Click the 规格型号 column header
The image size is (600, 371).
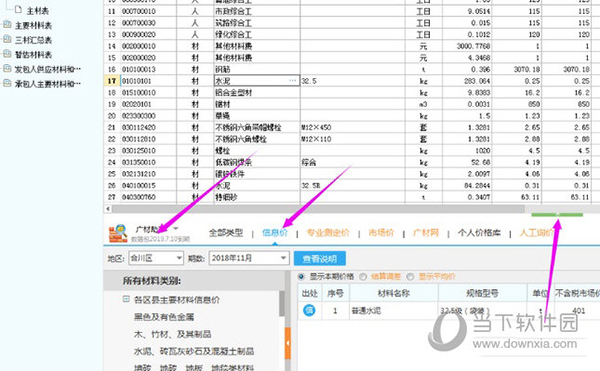click(x=483, y=293)
